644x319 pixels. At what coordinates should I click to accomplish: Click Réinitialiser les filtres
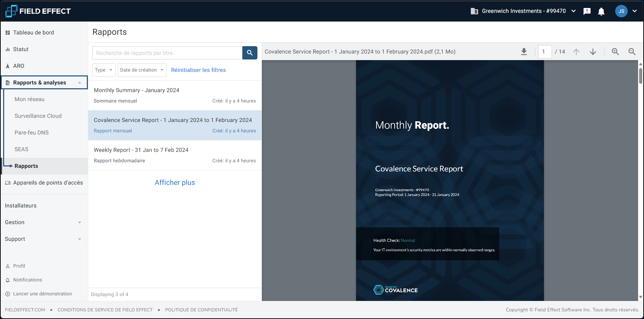coord(198,70)
